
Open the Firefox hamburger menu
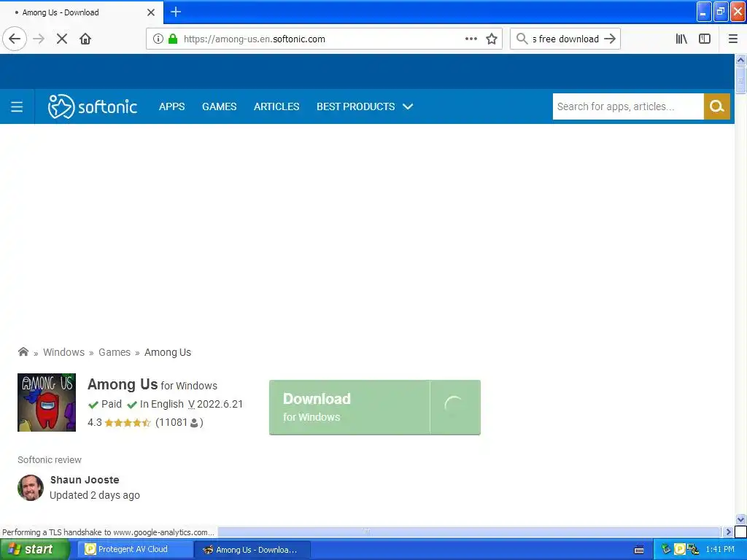pyautogui.click(x=732, y=39)
